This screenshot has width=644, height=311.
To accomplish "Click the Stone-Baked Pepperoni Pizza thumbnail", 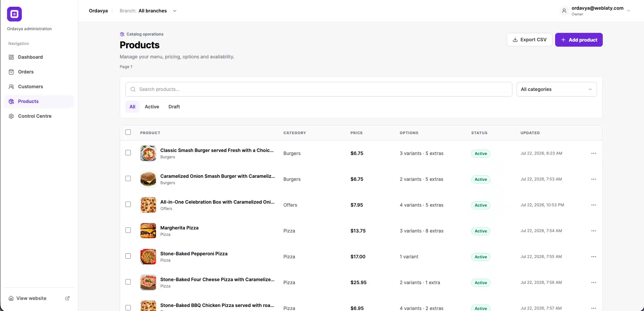I will [148, 257].
